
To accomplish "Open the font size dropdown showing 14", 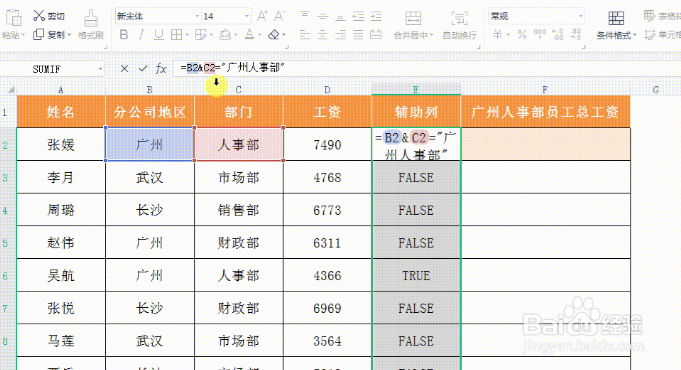I will tap(247, 16).
